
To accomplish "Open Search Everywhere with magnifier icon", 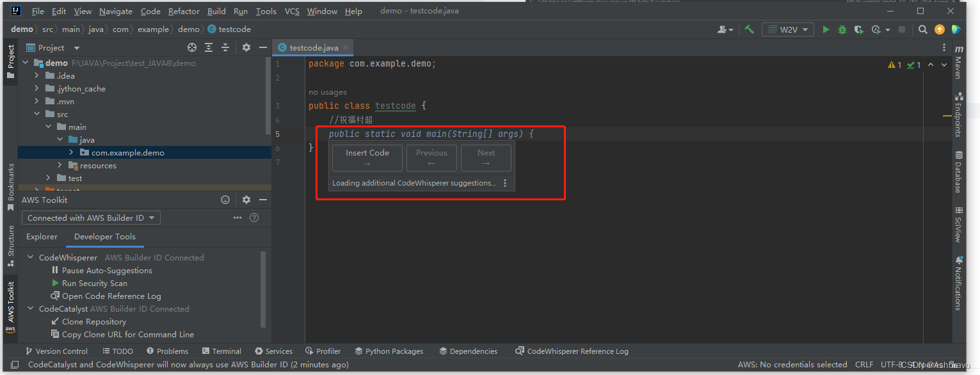I will [922, 29].
